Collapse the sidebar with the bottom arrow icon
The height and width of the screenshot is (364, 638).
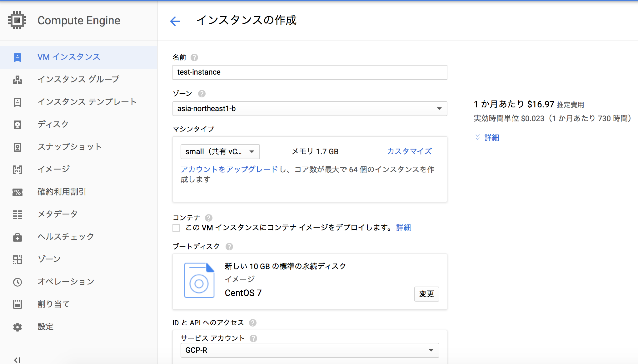pos(17,360)
